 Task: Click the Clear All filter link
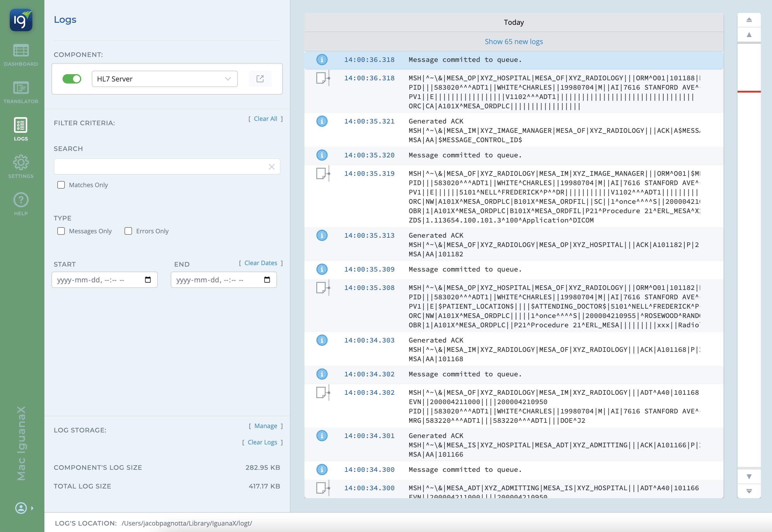[265, 119]
